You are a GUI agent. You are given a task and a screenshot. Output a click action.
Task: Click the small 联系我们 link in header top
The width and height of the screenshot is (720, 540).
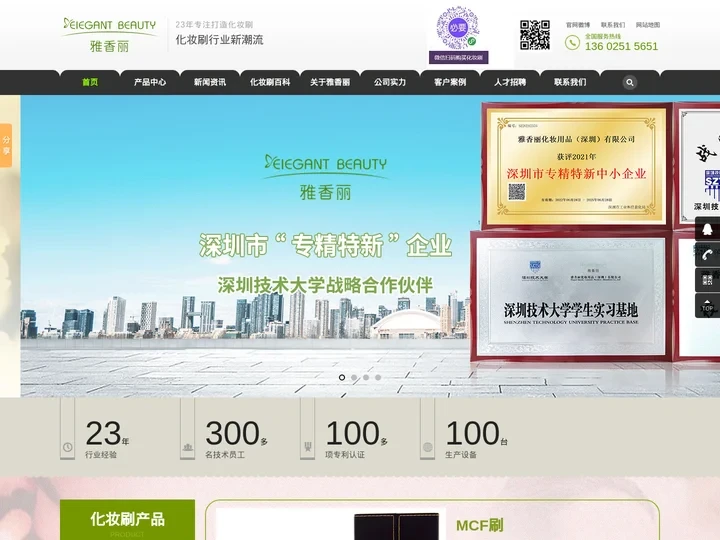coord(613,25)
